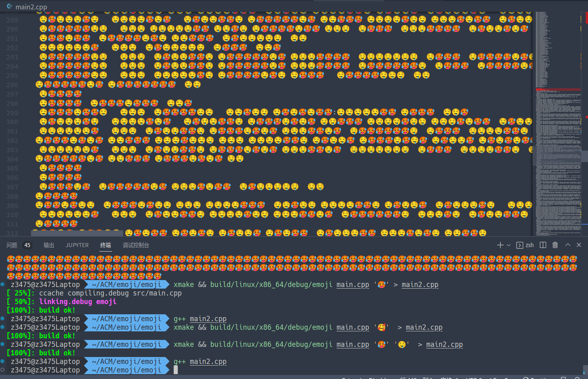Viewport: 588px width, 379px height.
Task: Open main.cpp link in first xmake command
Action: click(352, 285)
